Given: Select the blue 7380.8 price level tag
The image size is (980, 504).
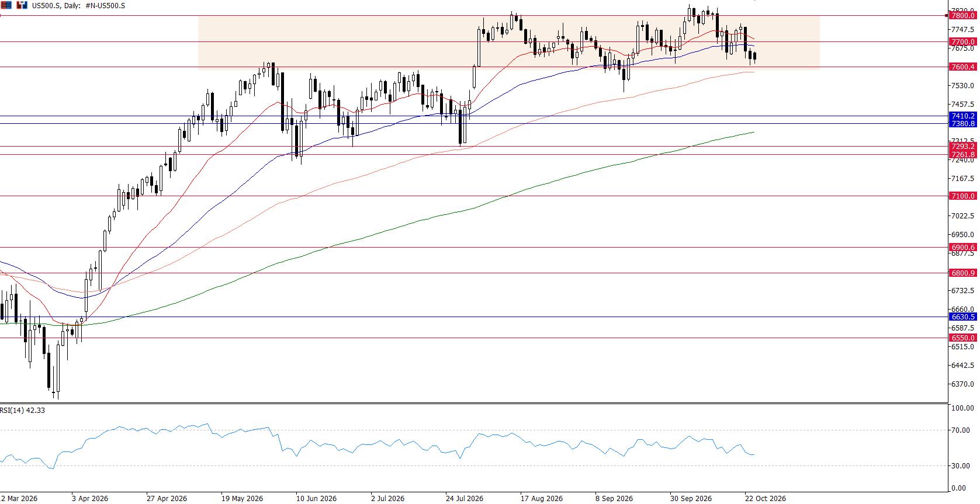Looking at the screenshot, I should tap(962, 124).
